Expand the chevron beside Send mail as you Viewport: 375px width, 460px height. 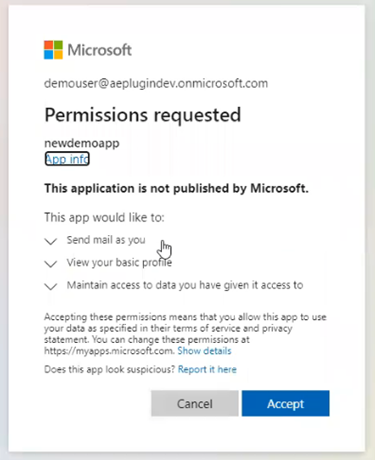pos(51,241)
